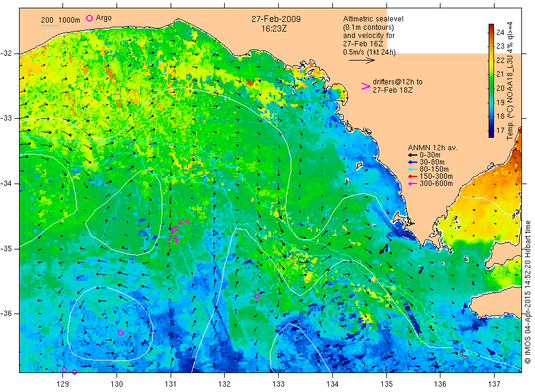535x392 pixels.
Task: Click the Argo float marker near 132.6E, 35.7S
Action: coord(257,296)
